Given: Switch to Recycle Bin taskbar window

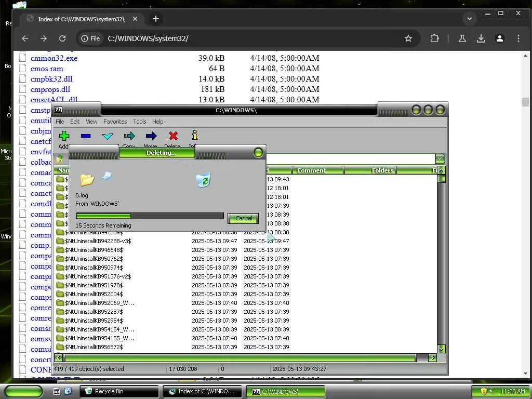Looking at the screenshot, I should click(119, 392).
